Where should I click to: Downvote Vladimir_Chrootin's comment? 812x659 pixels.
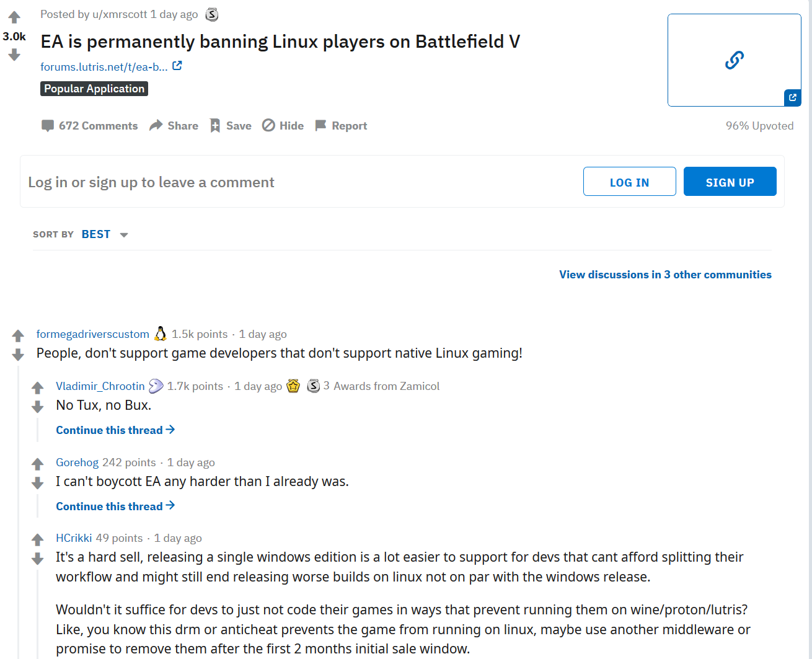[x=38, y=407]
